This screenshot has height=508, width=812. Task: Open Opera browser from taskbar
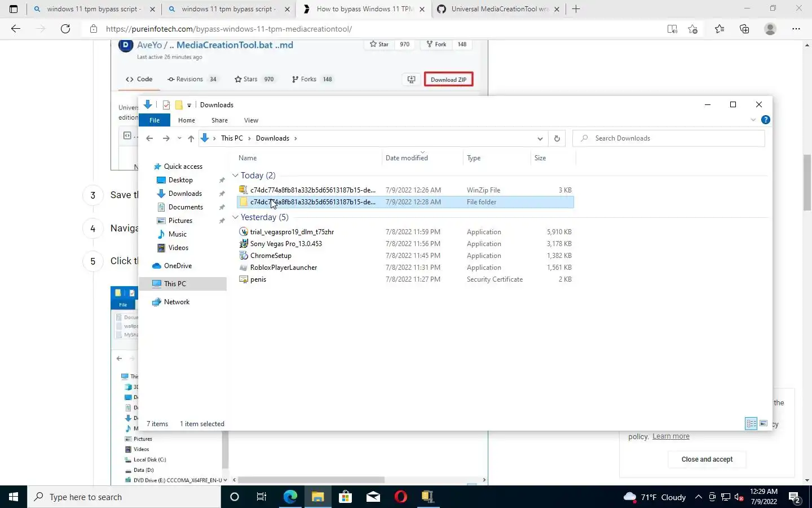(401, 497)
